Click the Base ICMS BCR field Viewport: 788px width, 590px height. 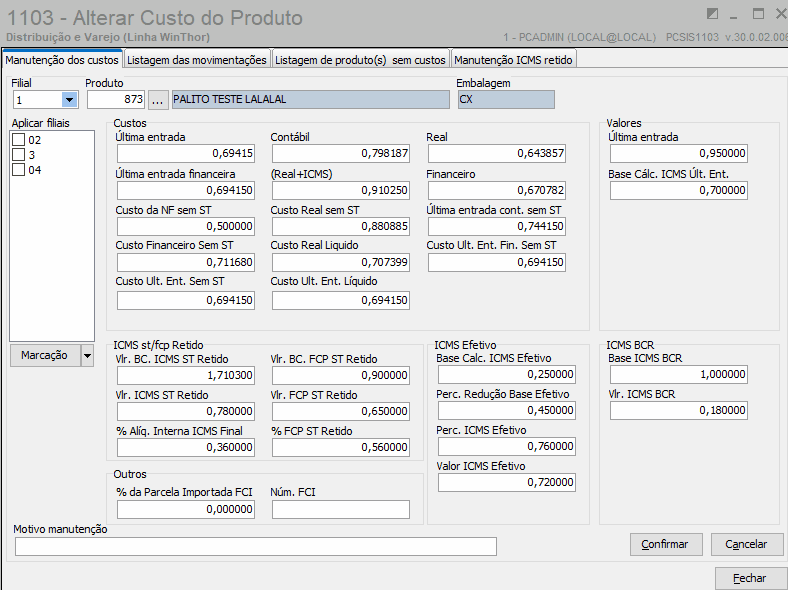pyautogui.click(x=678, y=374)
